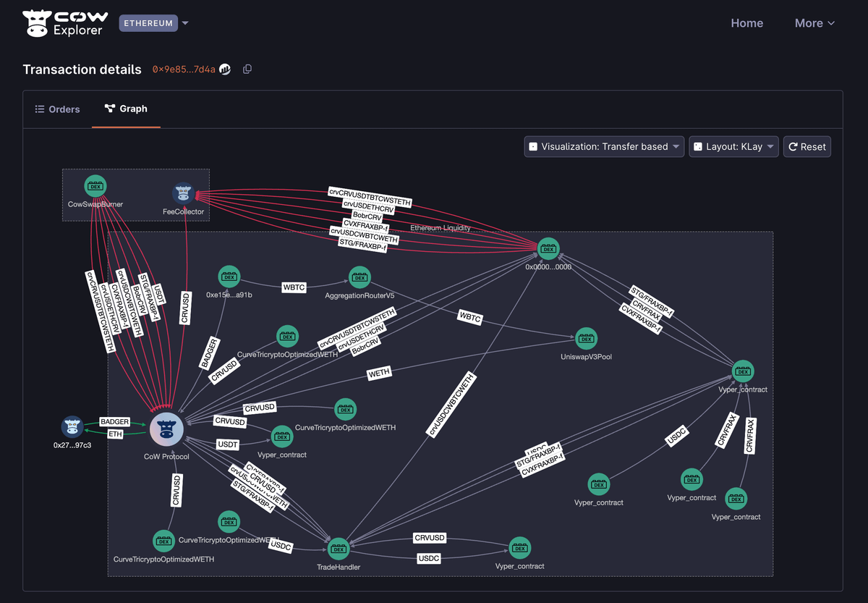This screenshot has width=868, height=603.
Task: Click the CoW Explorer logo
Action: coord(66,23)
